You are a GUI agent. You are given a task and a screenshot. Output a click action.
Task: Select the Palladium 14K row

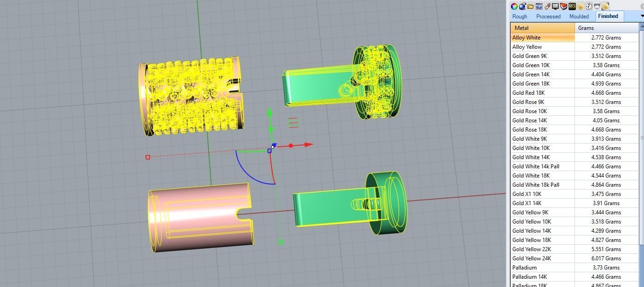point(574,277)
